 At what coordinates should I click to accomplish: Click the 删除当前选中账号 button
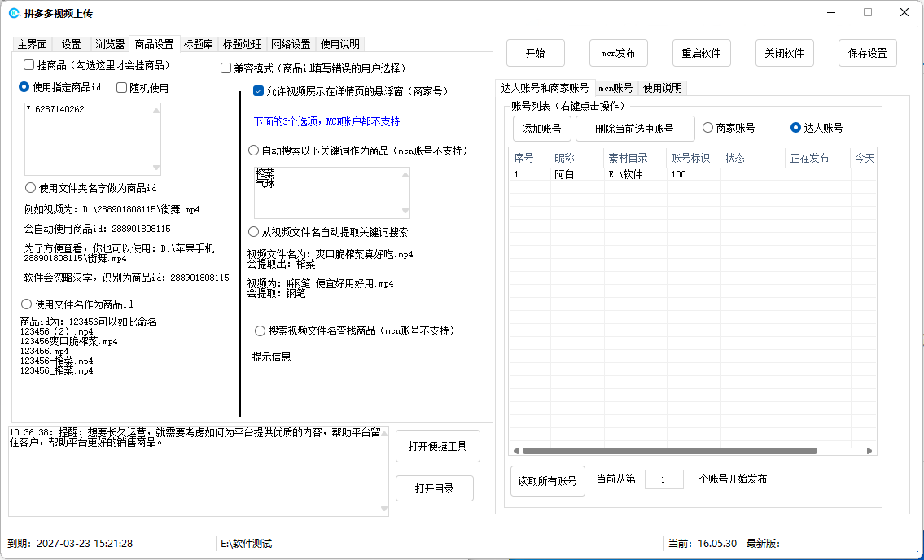point(635,129)
